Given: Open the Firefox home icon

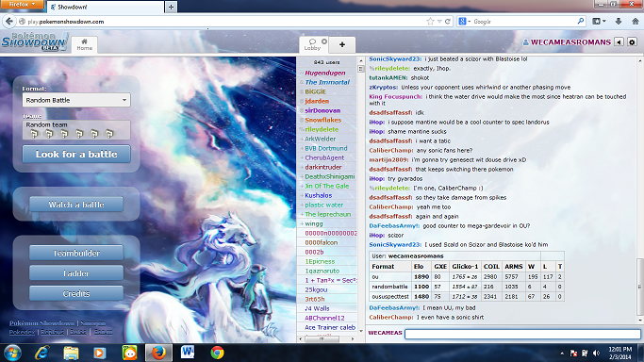Looking at the screenshot, I should 635,22.
